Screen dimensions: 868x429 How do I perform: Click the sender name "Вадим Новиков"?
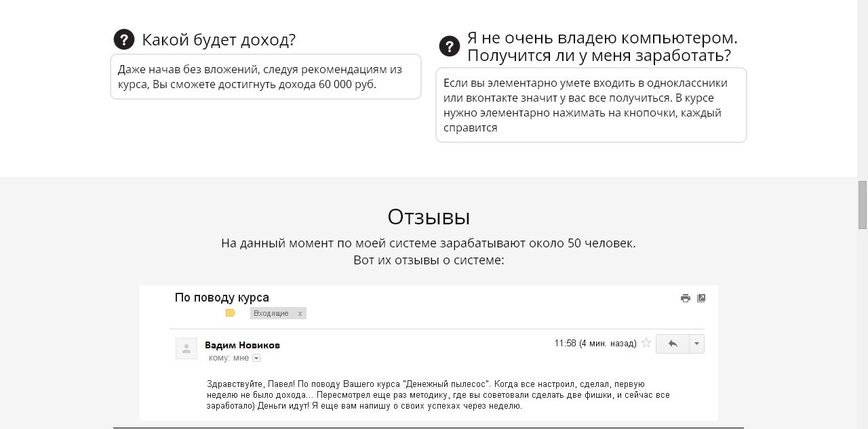[241, 344]
